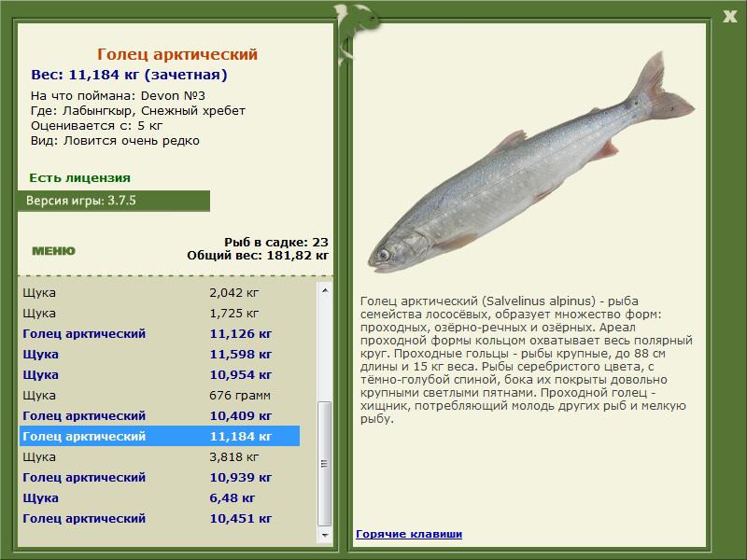The width and height of the screenshot is (747, 560).
Task: Select highlighted Голец арктический 11,184 кг row
Action: (x=160, y=436)
